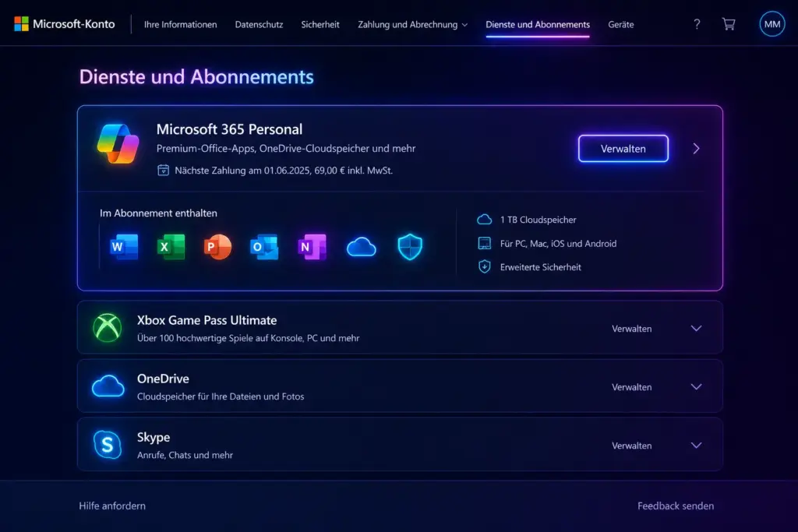Expand the Xbox Game Pass Ultimate chevron

pyautogui.click(x=696, y=328)
